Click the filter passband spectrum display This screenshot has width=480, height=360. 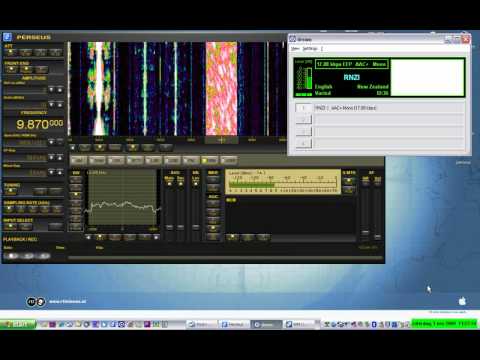coord(122,198)
